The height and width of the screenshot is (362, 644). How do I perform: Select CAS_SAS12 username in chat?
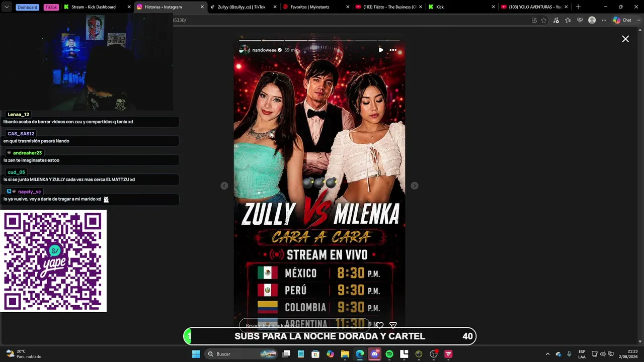tap(21, 134)
